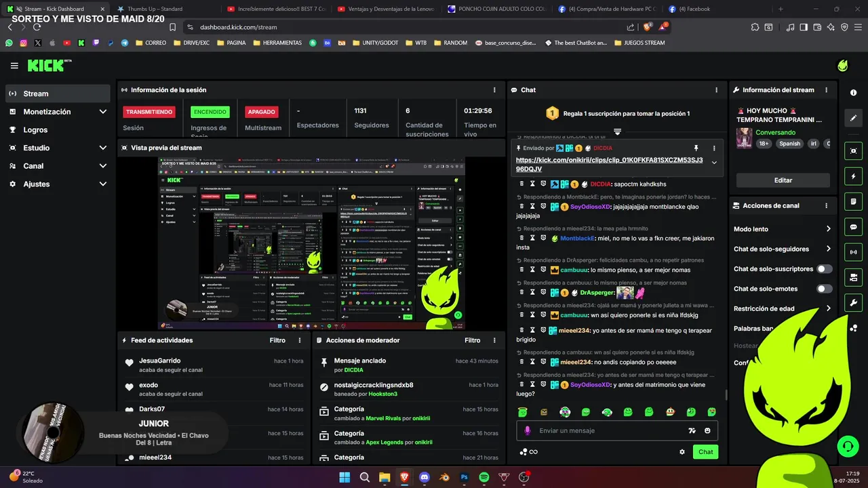Click Filtro in Acciones de moderador
Image resolution: width=868 pixels, height=488 pixels.
point(472,340)
